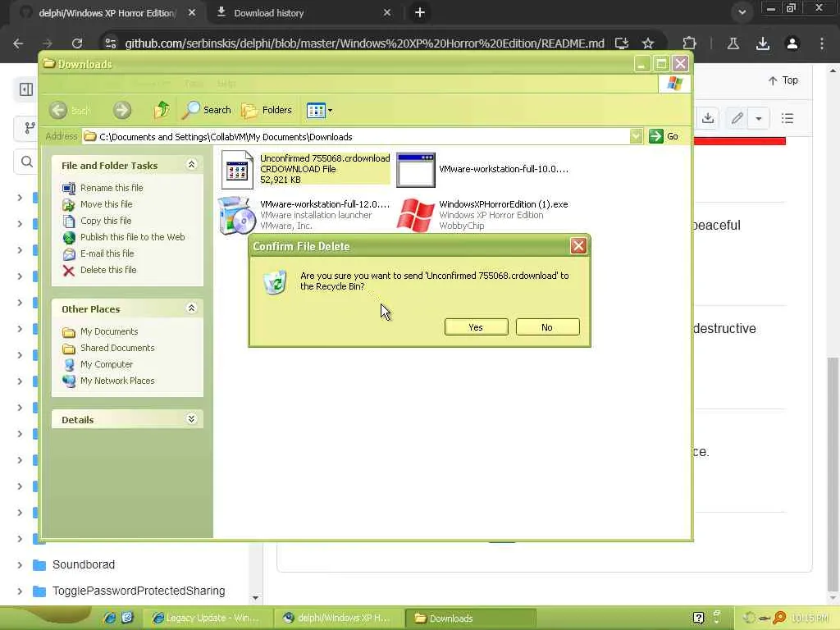Viewport: 840px width, 630px height.
Task: Open browser downloads icon
Action: coord(763,43)
